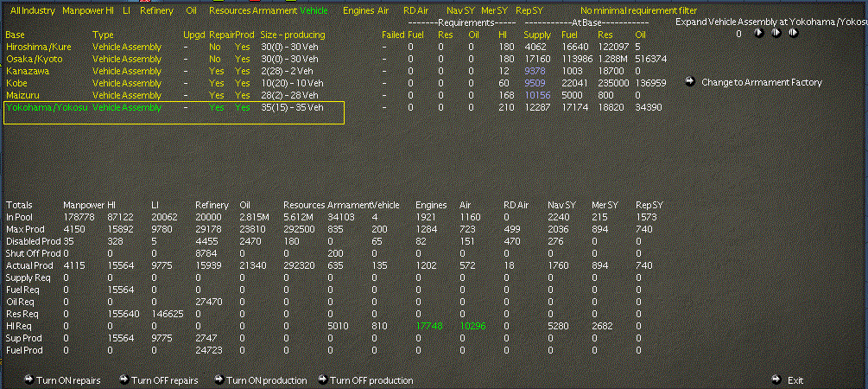Sort by Type column header
This screenshot has width=868, height=389.
tap(103, 35)
